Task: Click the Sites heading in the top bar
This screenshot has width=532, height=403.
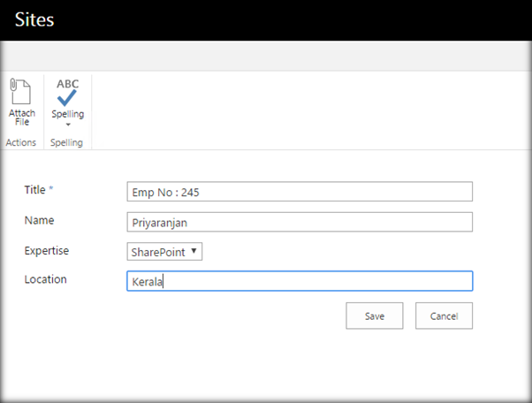Action: (34, 19)
